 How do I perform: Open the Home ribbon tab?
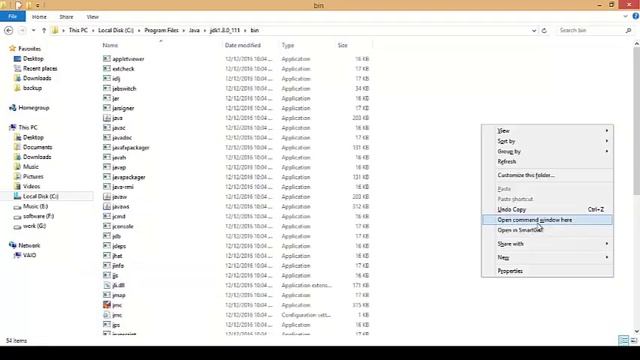pos(39,17)
